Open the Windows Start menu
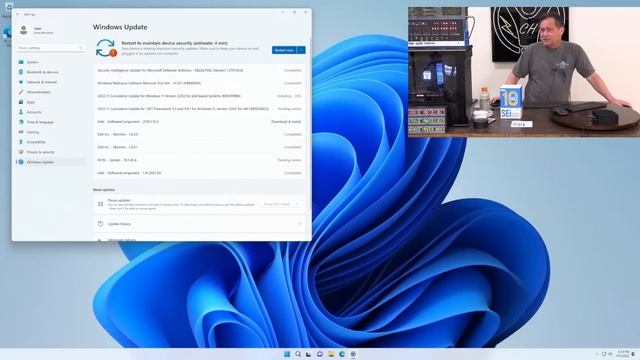Image resolution: width=640 pixels, height=360 pixels. click(287, 354)
